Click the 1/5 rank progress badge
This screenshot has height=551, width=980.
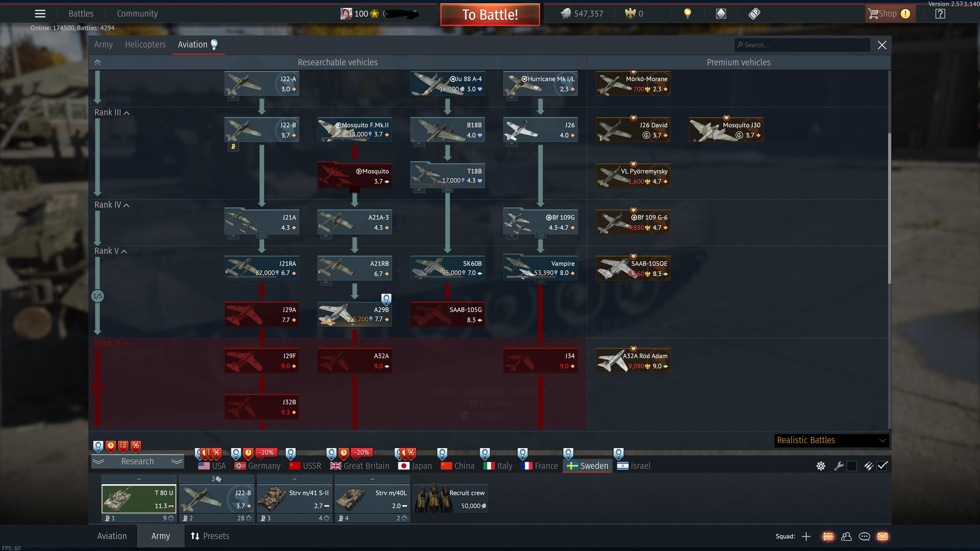(97, 296)
